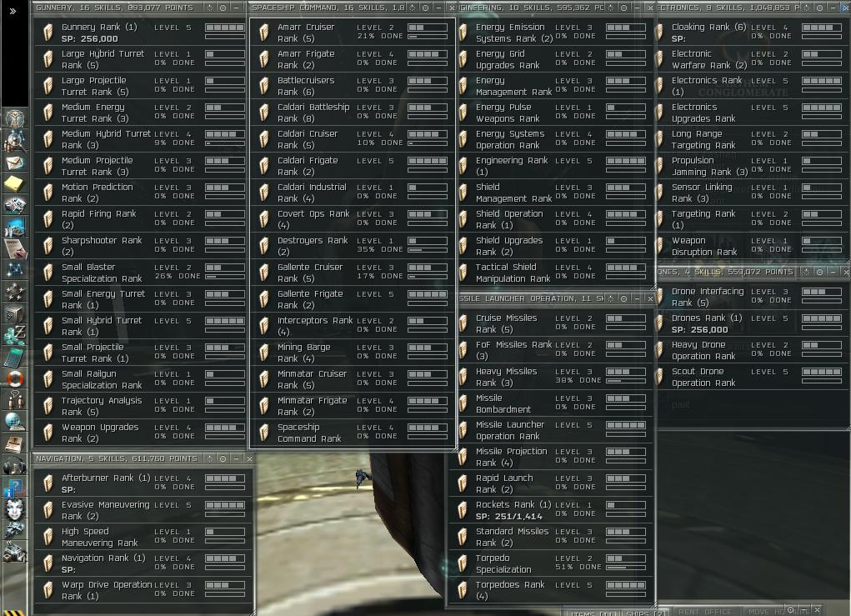Click the skillbook icon beside Amarr Cruiser
This screenshot has height=616, width=851.
coord(263,33)
